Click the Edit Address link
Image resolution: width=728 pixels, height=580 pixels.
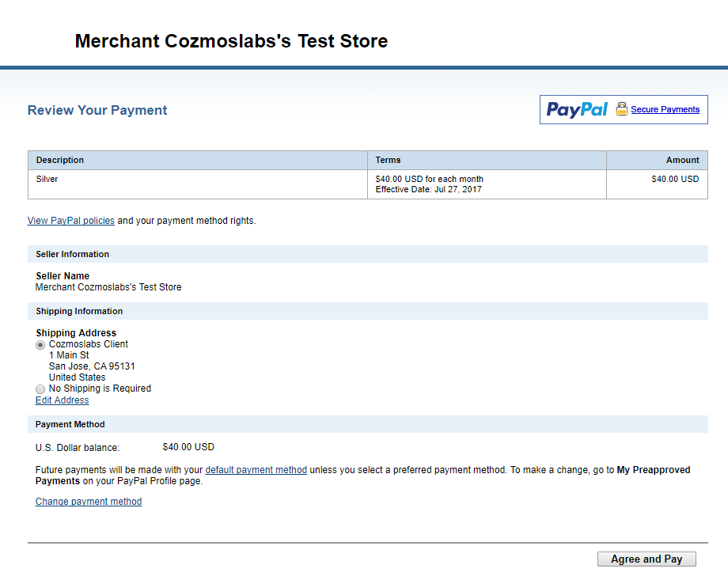[63, 400]
